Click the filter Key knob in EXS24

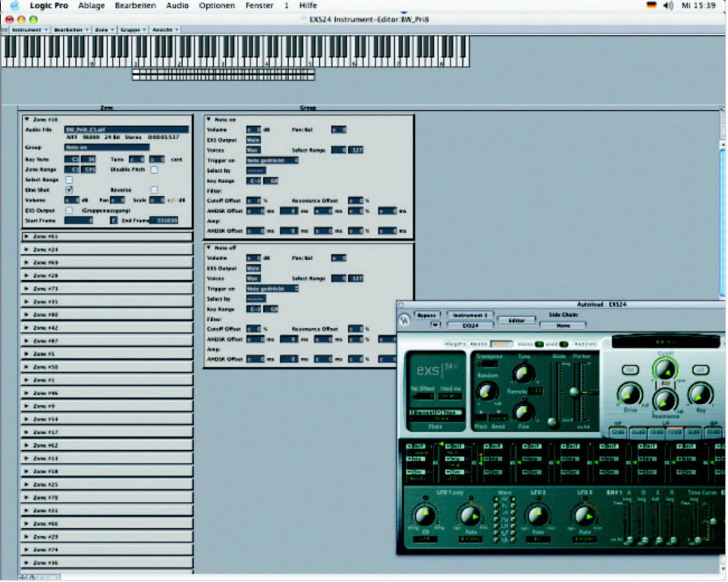coord(700,394)
